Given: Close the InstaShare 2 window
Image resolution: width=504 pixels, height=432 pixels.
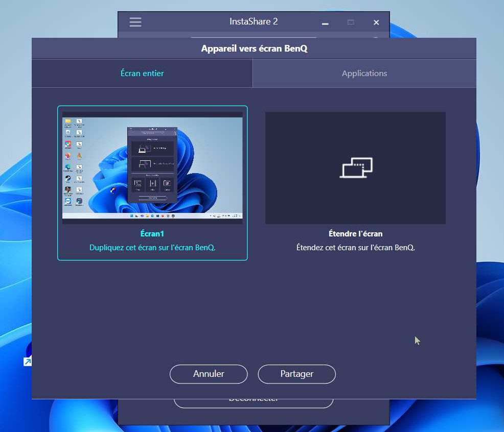Looking at the screenshot, I should pyautogui.click(x=376, y=22).
